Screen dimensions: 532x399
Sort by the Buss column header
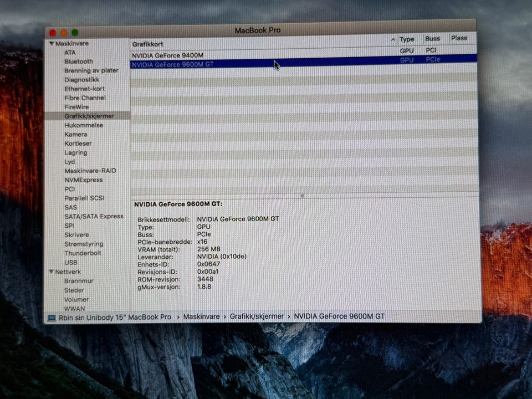click(432, 39)
